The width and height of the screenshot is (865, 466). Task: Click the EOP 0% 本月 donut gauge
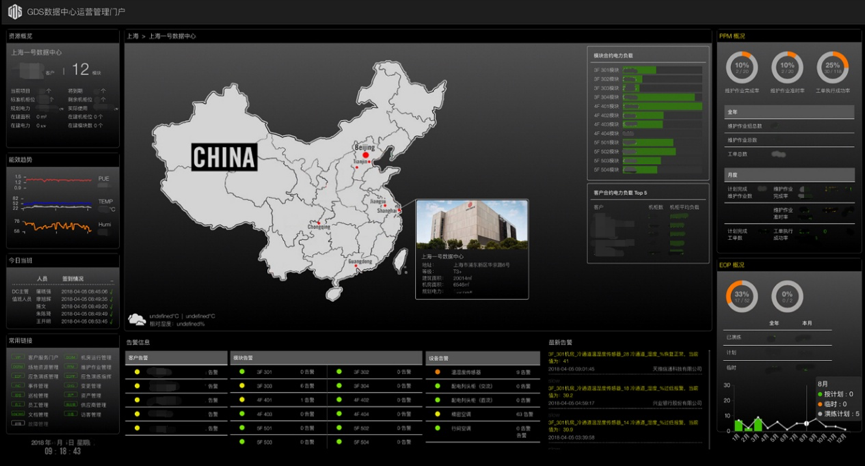pyautogui.click(x=787, y=296)
